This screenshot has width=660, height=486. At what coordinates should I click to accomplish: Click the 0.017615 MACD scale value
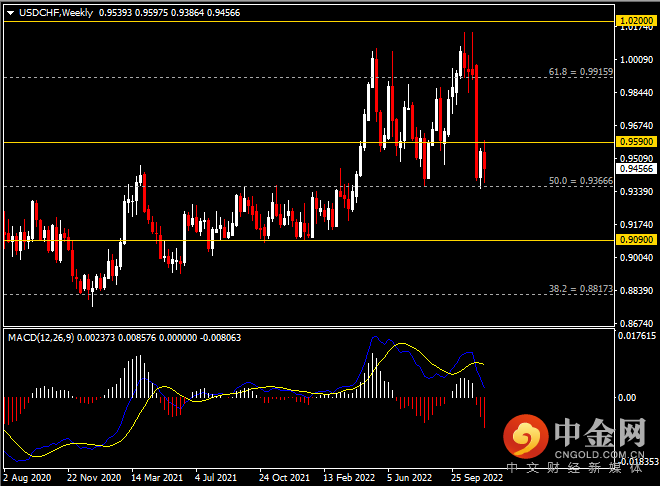635,336
